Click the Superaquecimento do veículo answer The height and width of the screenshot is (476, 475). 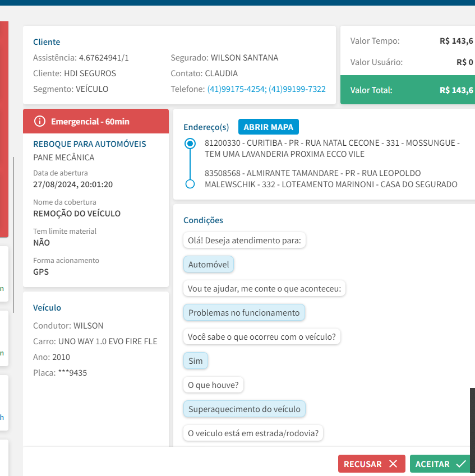244,409
